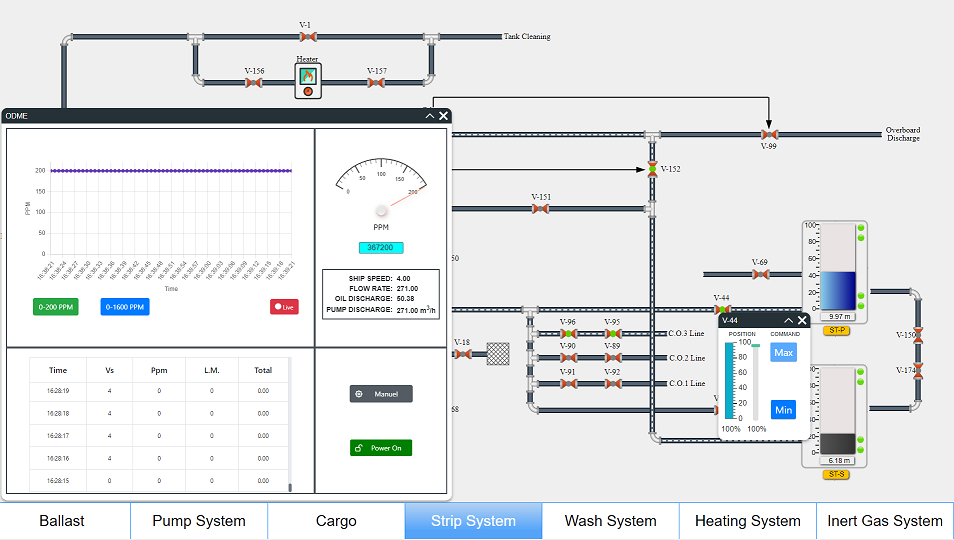Click the V-44 position level bar
Viewport: 954px width, 540px height.
tap(729, 381)
